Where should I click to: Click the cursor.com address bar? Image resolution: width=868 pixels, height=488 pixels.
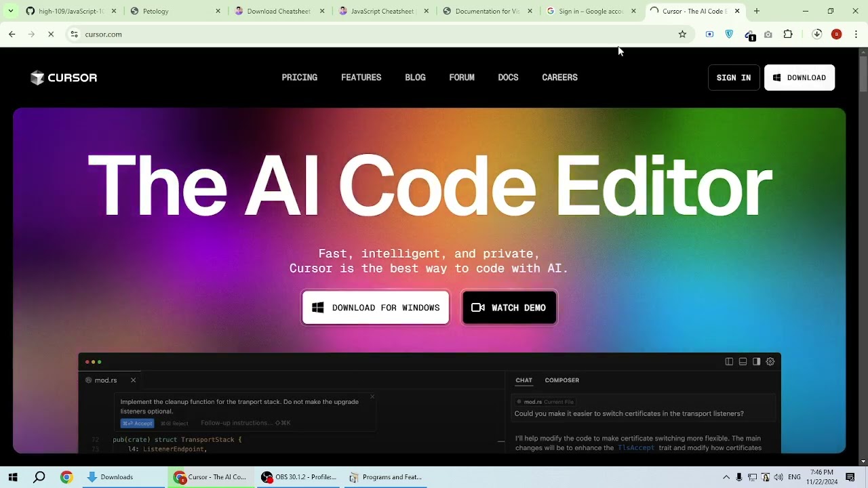(x=380, y=34)
